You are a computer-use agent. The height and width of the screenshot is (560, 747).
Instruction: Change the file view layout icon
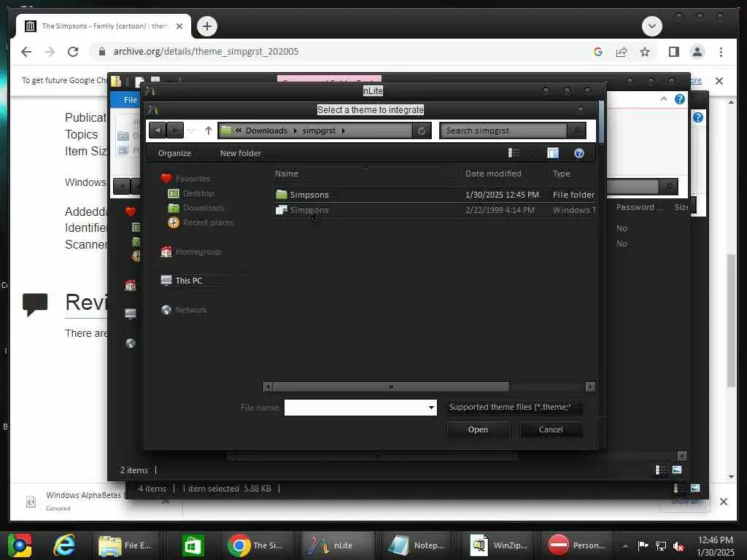click(514, 153)
